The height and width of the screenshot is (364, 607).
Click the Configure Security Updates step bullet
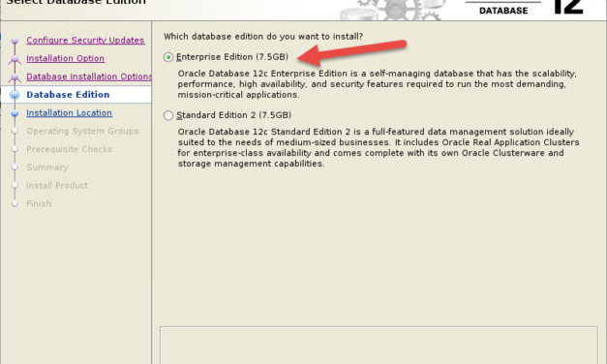15,41
